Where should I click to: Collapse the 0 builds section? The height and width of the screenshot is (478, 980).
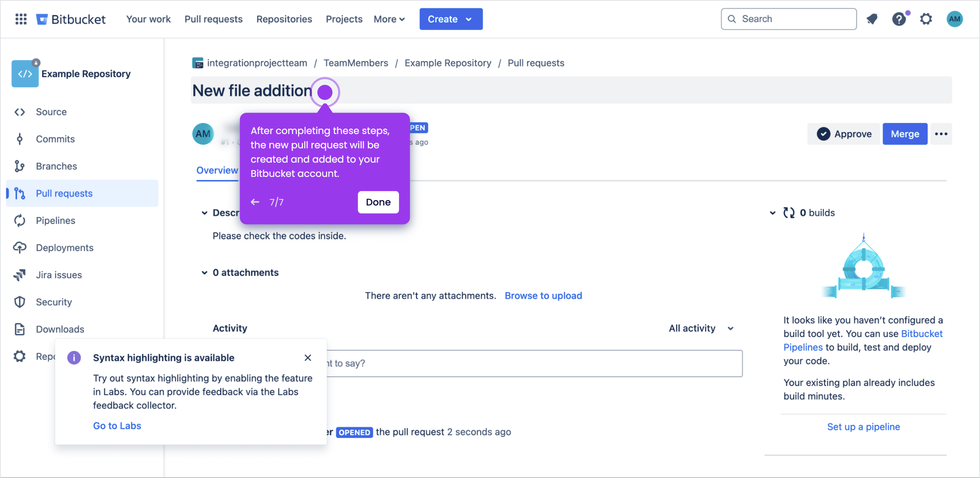(773, 213)
